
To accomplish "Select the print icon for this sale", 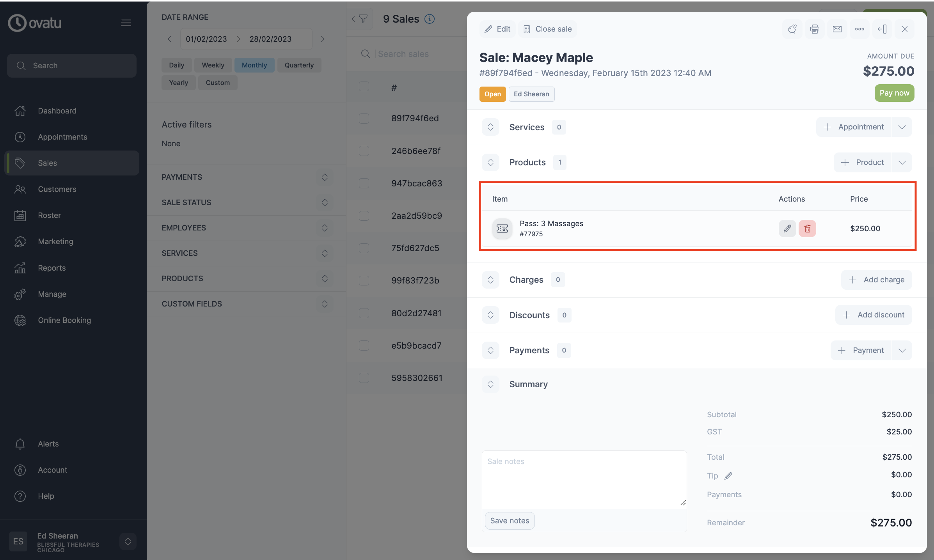I will tap(815, 29).
